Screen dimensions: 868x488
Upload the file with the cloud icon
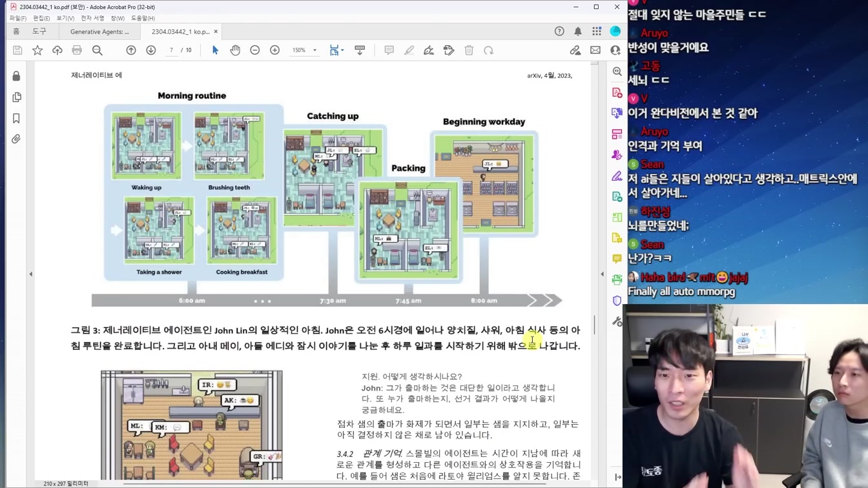(x=57, y=50)
